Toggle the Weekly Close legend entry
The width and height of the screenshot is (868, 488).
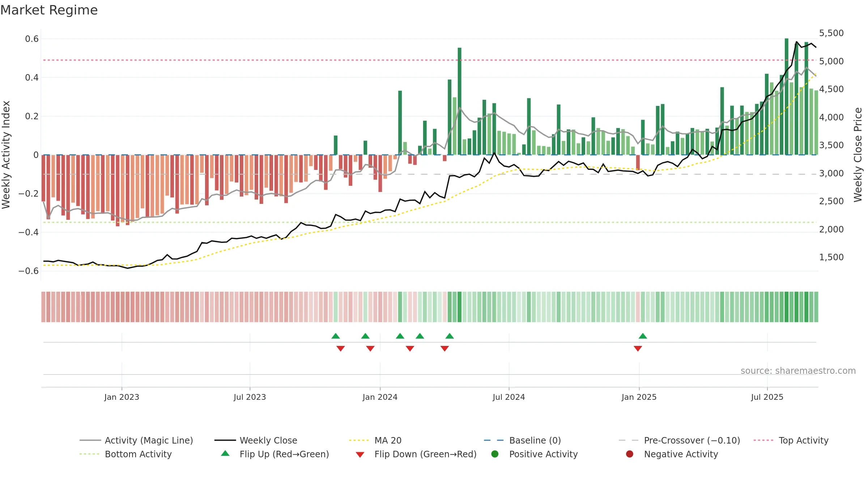point(256,440)
